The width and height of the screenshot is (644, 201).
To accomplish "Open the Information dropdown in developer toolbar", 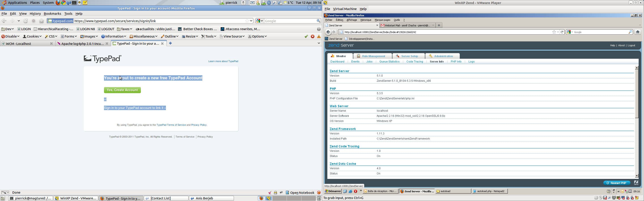I will tap(114, 36).
